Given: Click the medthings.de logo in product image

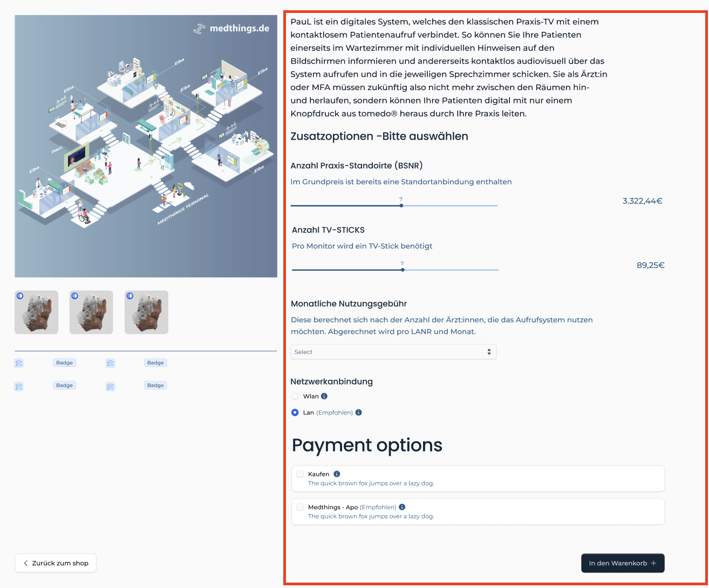Looking at the screenshot, I should click(231, 28).
